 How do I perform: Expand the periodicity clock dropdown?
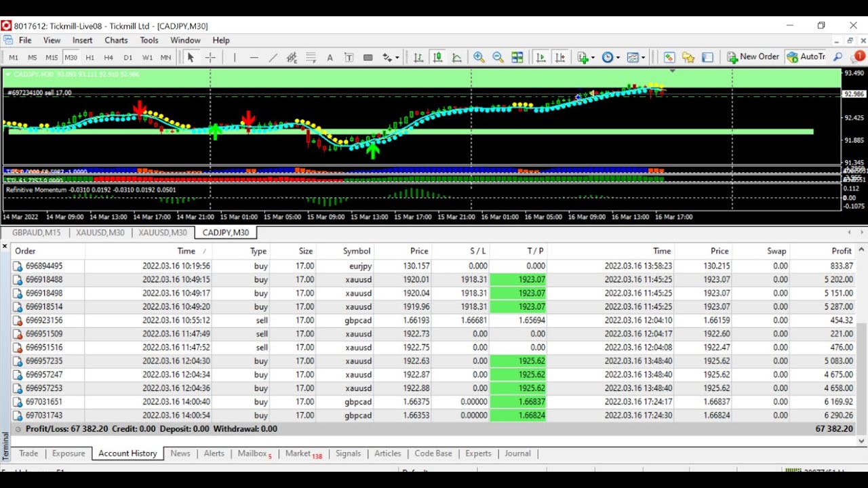610,58
